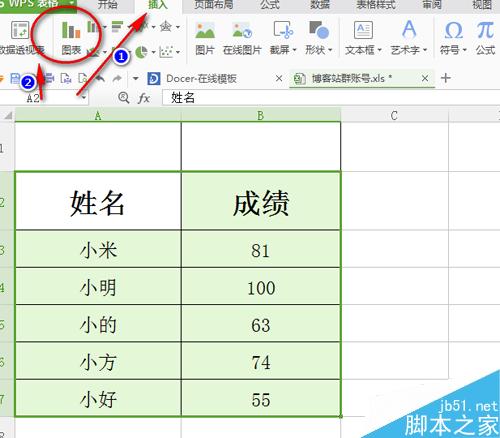Select the cell 小的
500x438 pixels.
coord(98,323)
